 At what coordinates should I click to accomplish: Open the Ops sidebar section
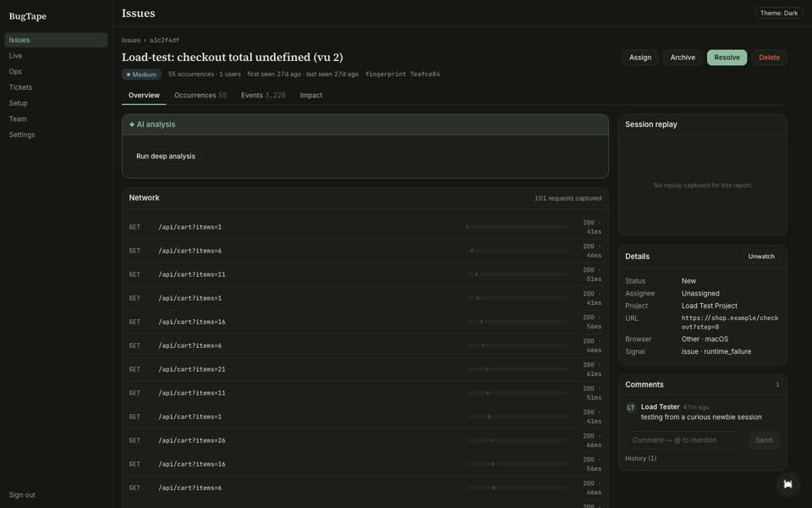[x=56, y=71]
